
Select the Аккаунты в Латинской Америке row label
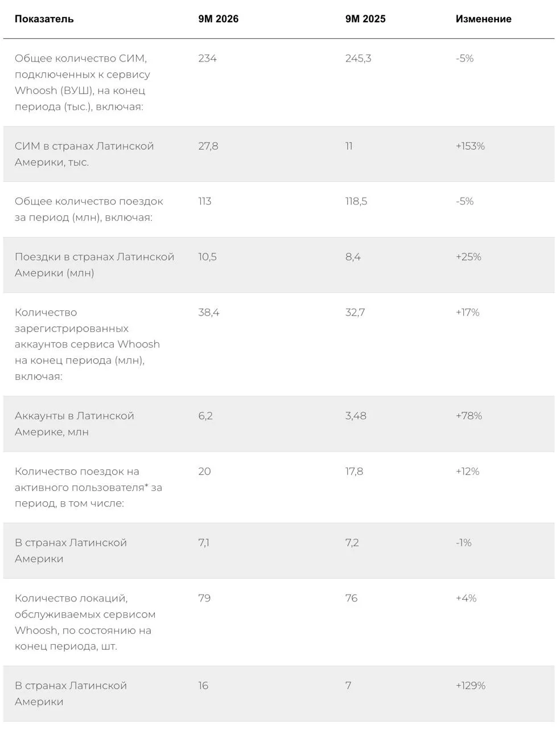click(75, 424)
